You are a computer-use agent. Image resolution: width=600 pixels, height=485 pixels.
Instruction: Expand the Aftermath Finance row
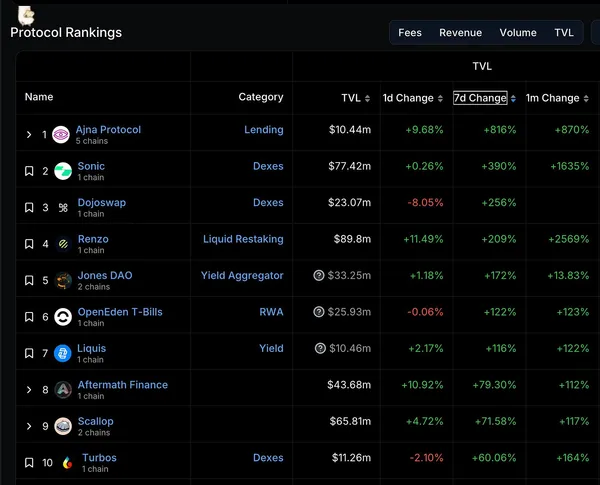(29, 390)
